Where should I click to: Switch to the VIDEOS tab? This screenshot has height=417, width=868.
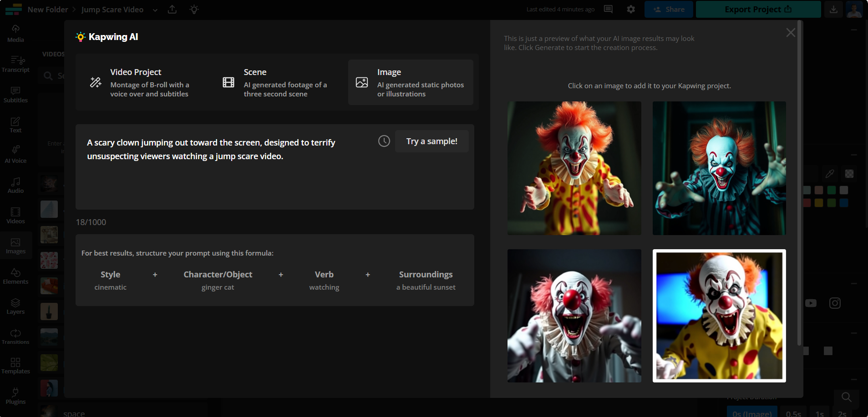pos(53,54)
